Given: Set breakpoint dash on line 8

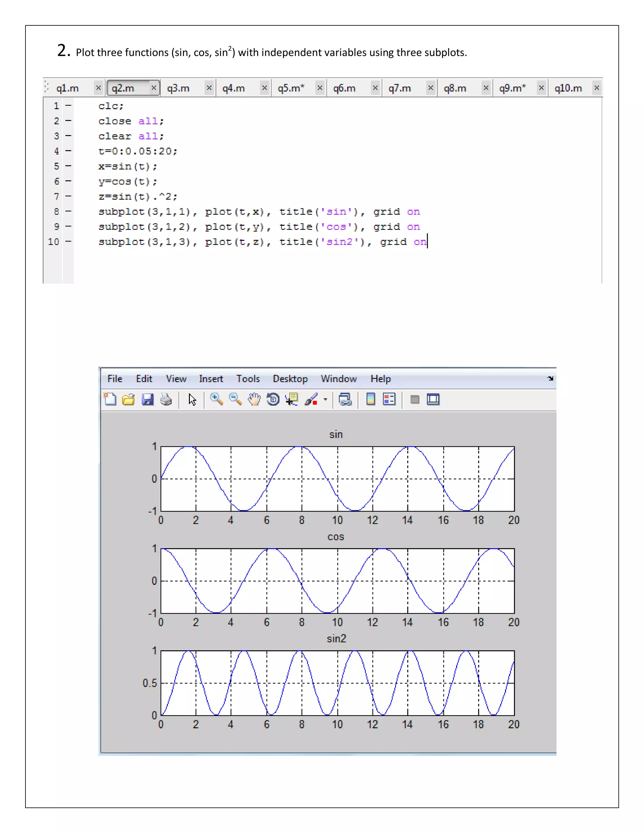Looking at the screenshot, I should 68,211.
